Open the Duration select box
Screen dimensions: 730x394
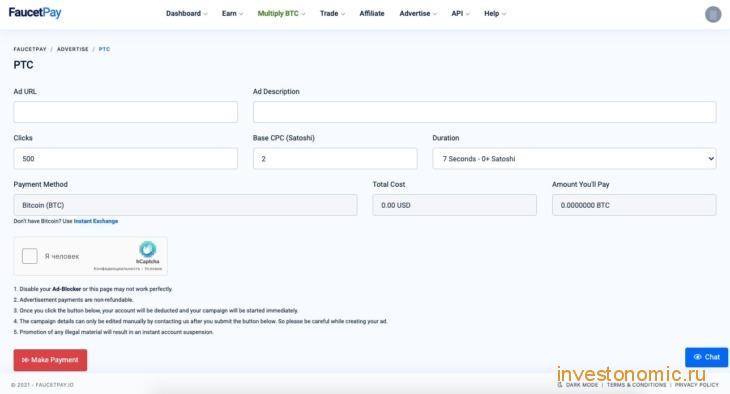[574, 159]
